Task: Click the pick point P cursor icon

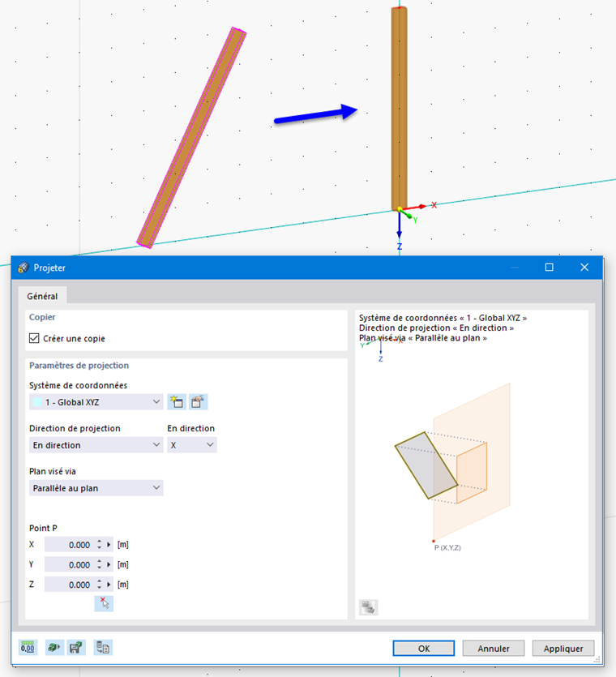Action: tap(104, 603)
